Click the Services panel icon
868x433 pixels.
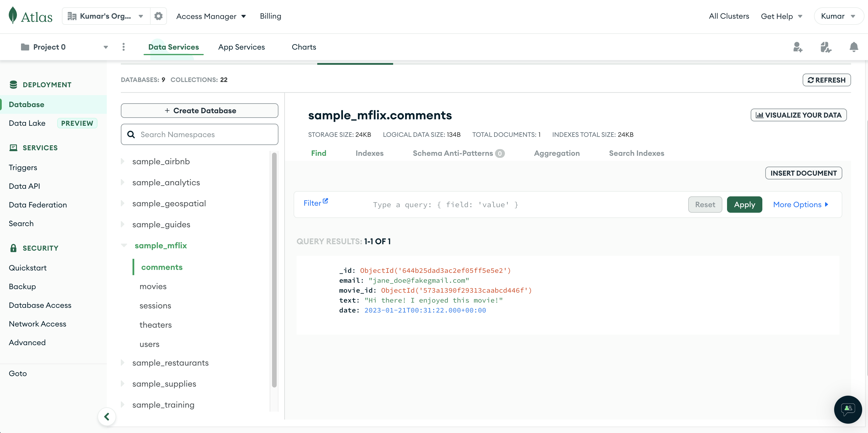13,148
